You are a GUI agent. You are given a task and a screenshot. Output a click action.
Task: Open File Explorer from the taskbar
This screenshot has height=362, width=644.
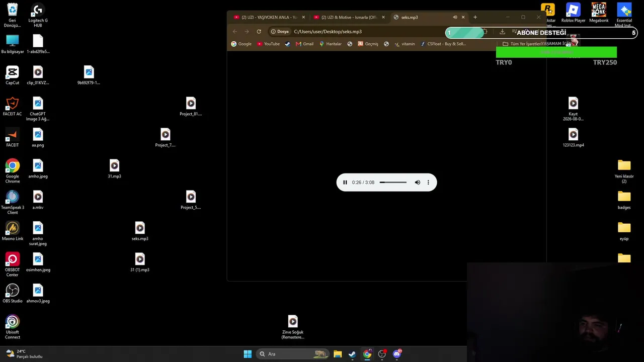pyautogui.click(x=338, y=354)
